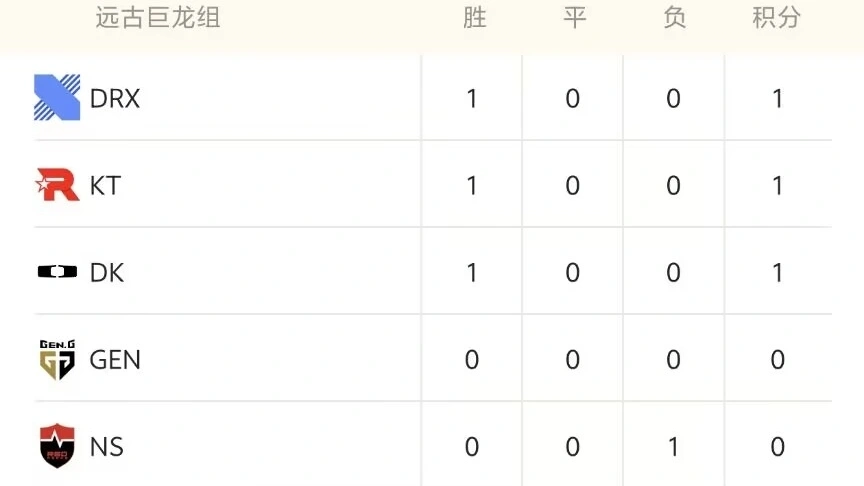Image resolution: width=864 pixels, height=486 pixels.
Task: Open the DRX team name link
Action: (x=115, y=99)
